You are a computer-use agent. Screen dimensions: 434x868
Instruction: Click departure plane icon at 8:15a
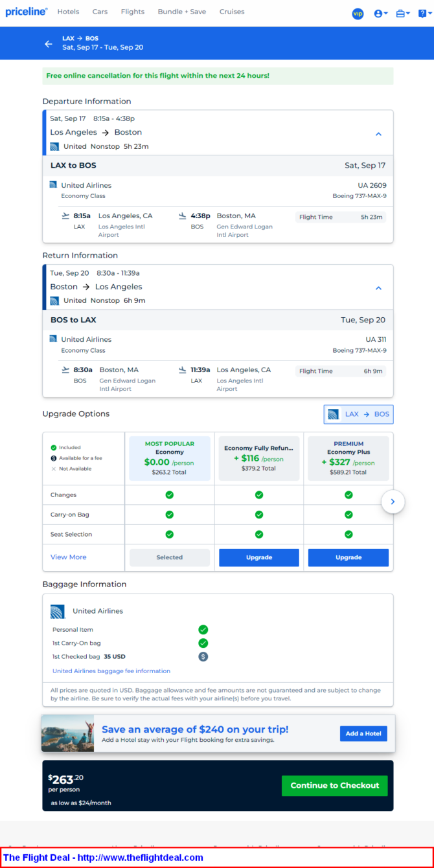(x=65, y=216)
